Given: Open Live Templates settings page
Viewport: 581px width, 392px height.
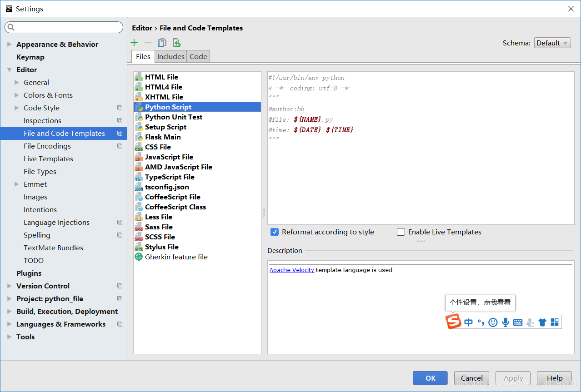Looking at the screenshot, I should [48, 159].
